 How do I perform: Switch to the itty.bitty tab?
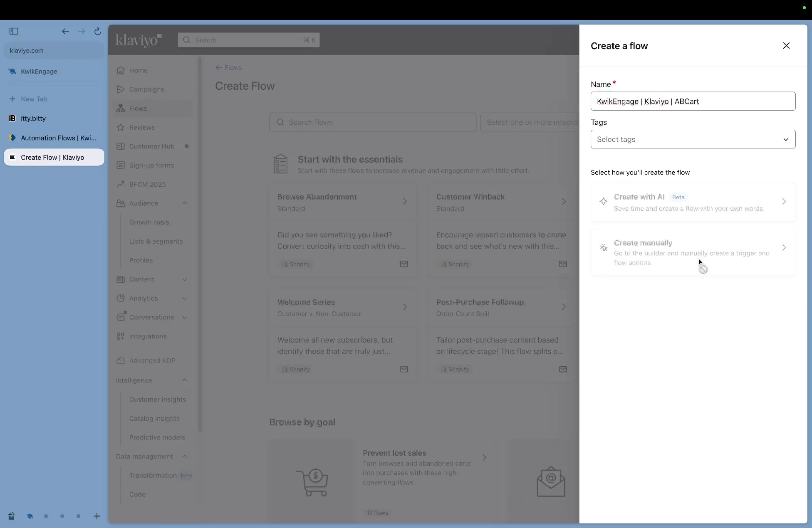pyautogui.click(x=54, y=118)
